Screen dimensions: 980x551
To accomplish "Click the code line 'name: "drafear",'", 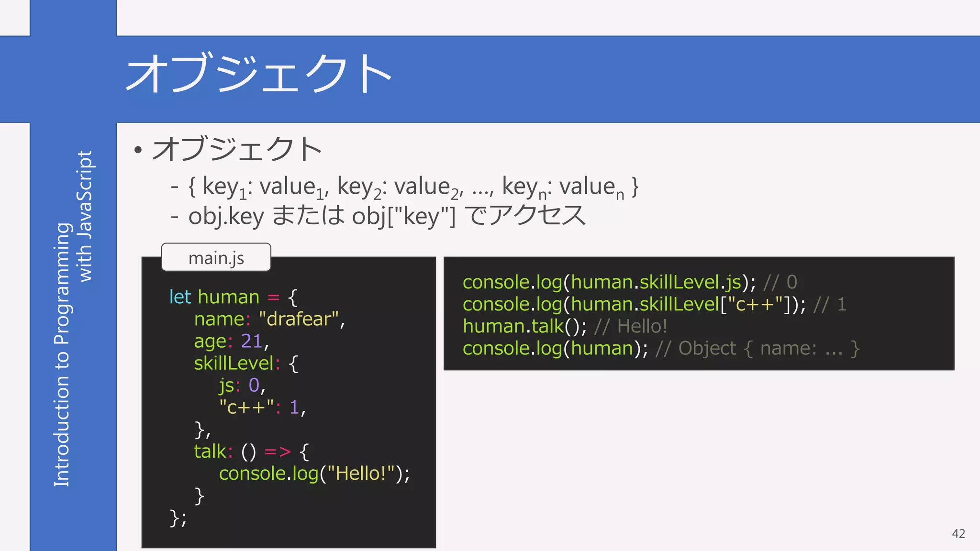I will click(x=269, y=319).
